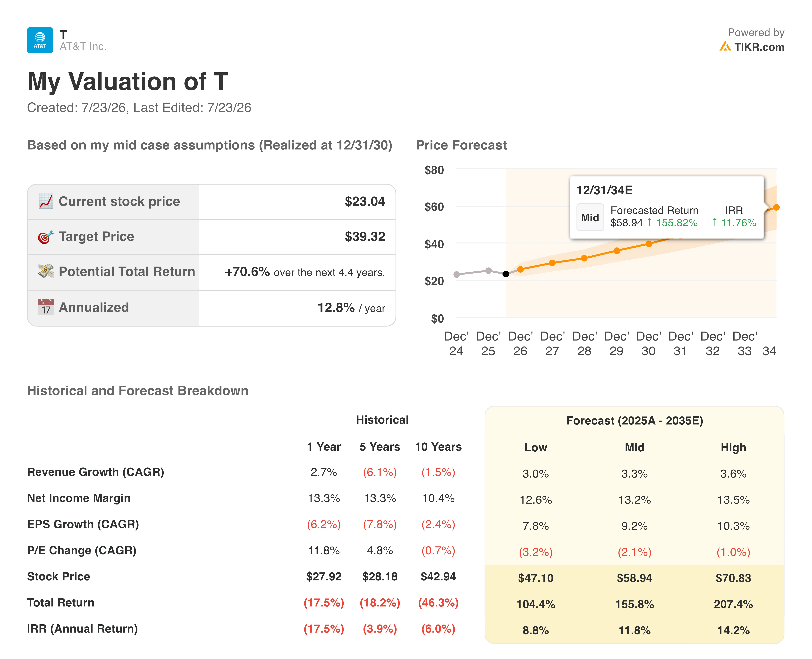Click the green arrow next to 155.82%
812x659 pixels.
(649, 222)
